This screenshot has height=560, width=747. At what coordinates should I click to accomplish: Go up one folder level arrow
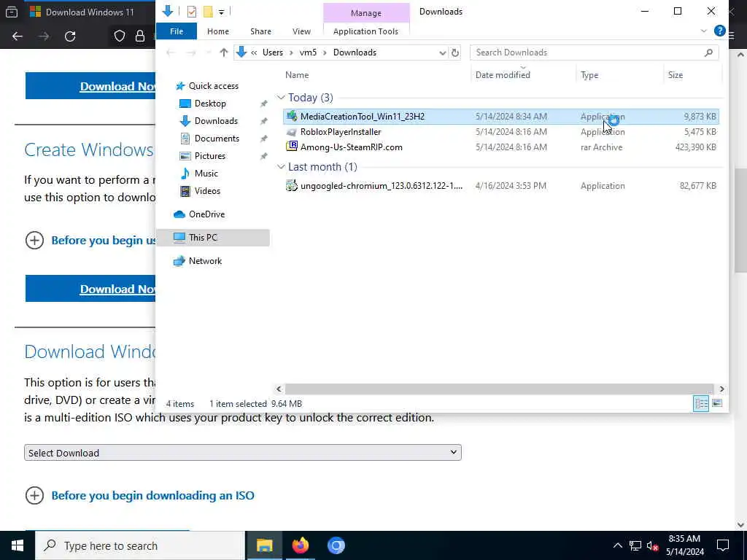pos(223,52)
